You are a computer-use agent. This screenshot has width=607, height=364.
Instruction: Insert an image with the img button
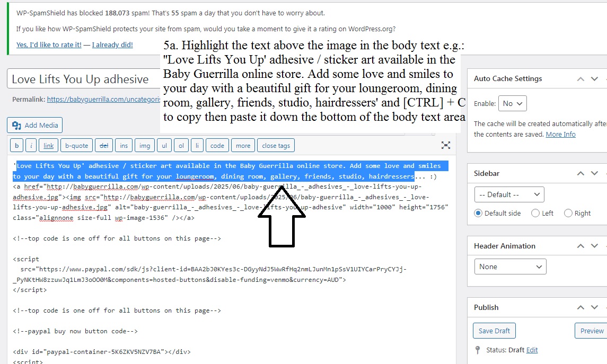[145, 146]
